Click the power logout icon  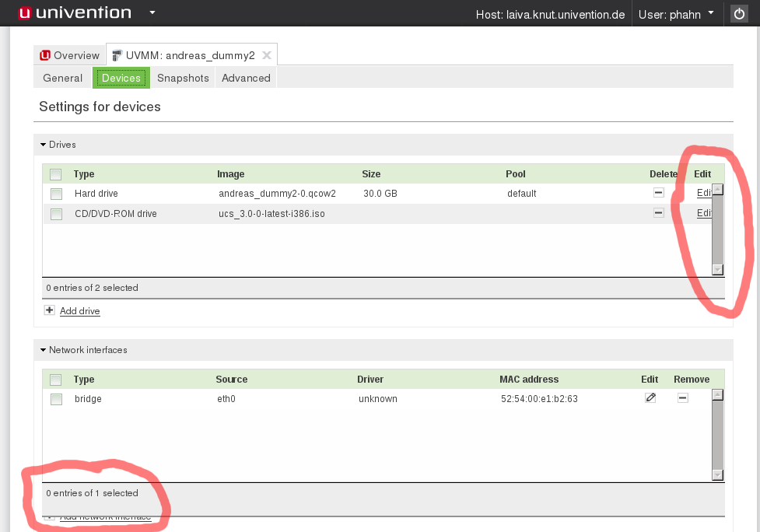pos(739,14)
